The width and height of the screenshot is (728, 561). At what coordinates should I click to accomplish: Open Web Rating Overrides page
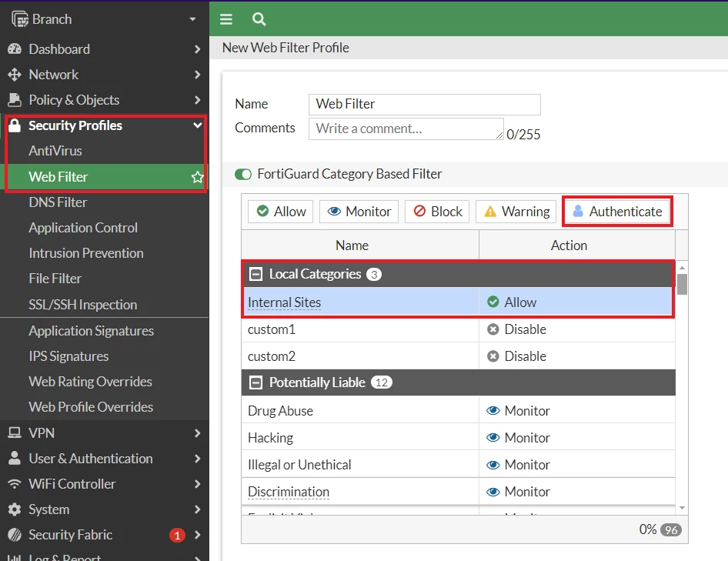click(91, 382)
